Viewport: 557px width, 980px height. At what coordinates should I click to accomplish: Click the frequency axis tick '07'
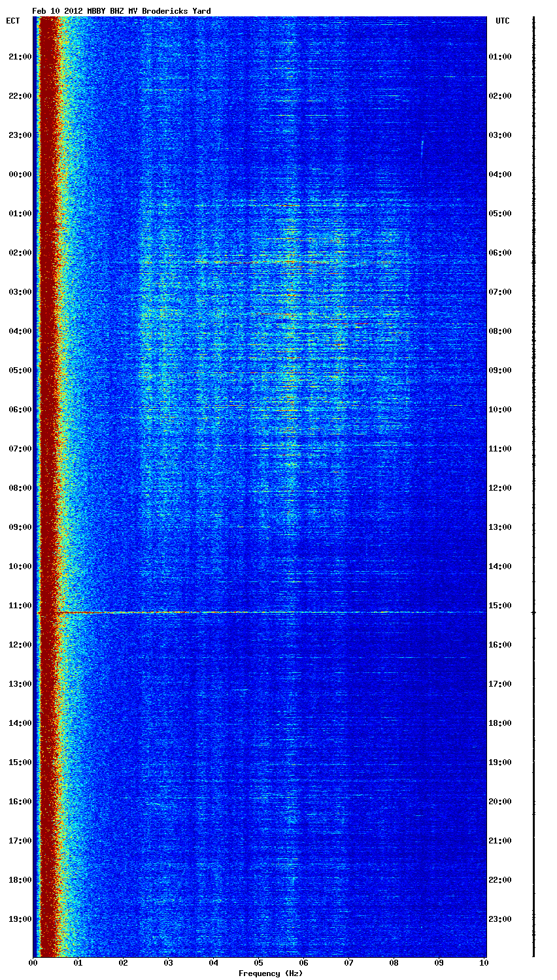[348, 963]
